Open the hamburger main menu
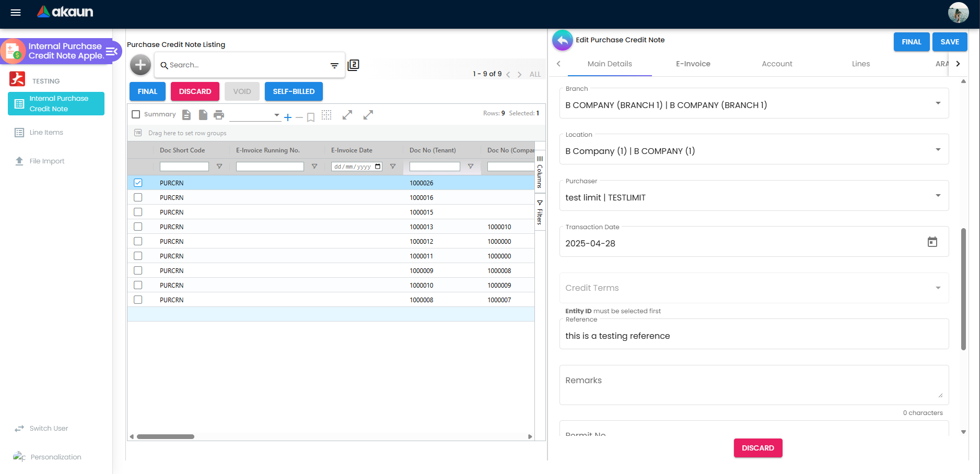The width and height of the screenshot is (980, 474). (x=16, y=13)
